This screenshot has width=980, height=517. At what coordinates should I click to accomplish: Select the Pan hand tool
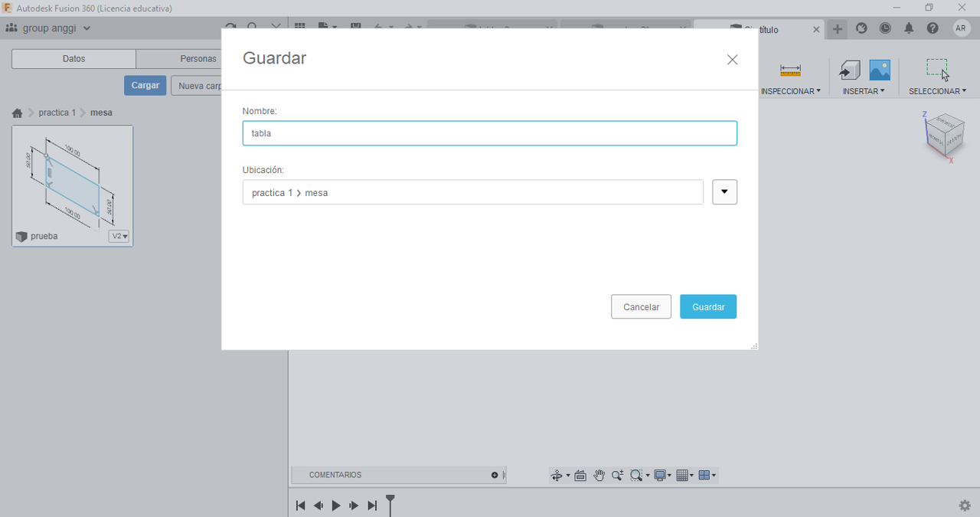(599, 476)
